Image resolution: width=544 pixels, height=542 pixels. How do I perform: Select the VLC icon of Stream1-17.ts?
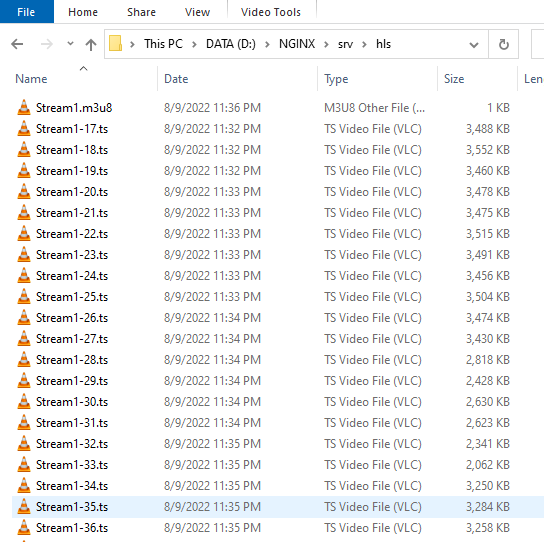[24, 128]
